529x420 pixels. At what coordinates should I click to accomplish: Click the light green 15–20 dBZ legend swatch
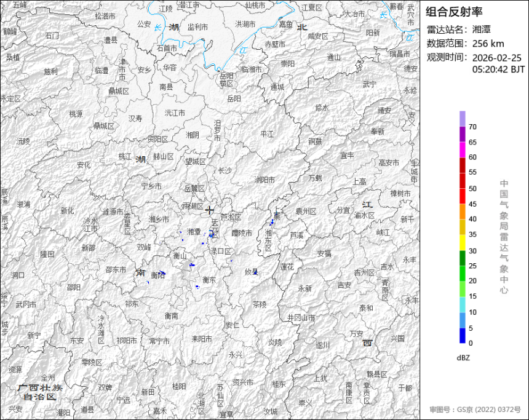pyautogui.click(x=462, y=289)
